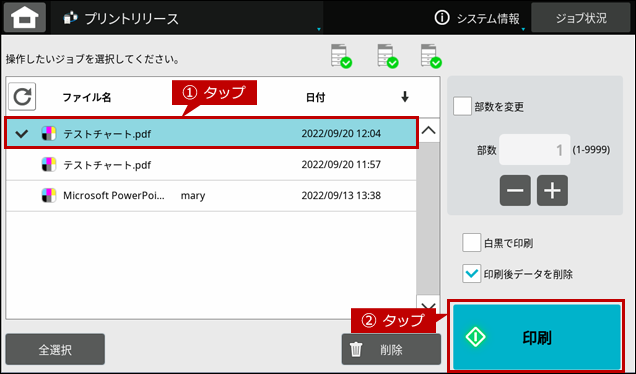Expand the プリントリリース title dropdown
This screenshot has width=636, height=374.
(x=318, y=29)
